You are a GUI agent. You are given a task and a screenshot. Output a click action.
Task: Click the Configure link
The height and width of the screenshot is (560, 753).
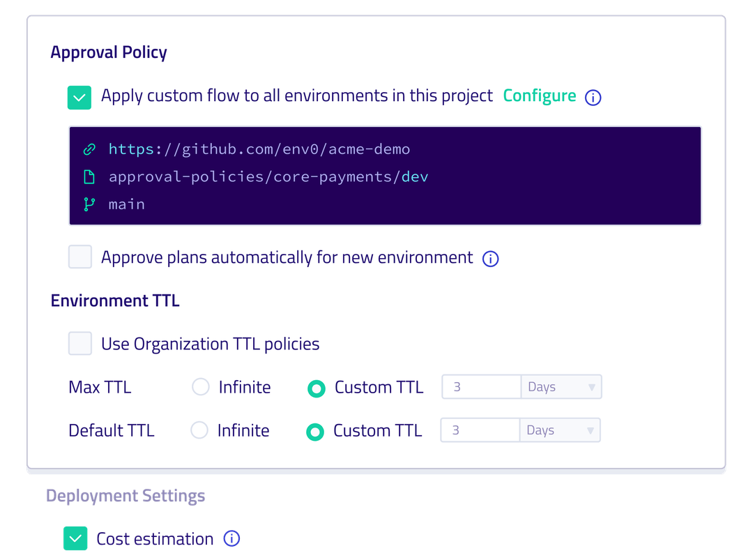(x=540, y=96)
